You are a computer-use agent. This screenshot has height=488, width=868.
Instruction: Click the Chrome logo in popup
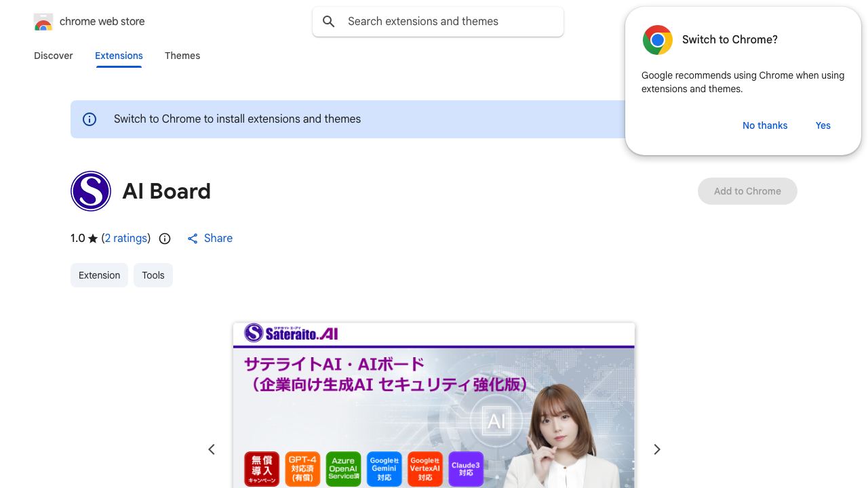(658, 40)
